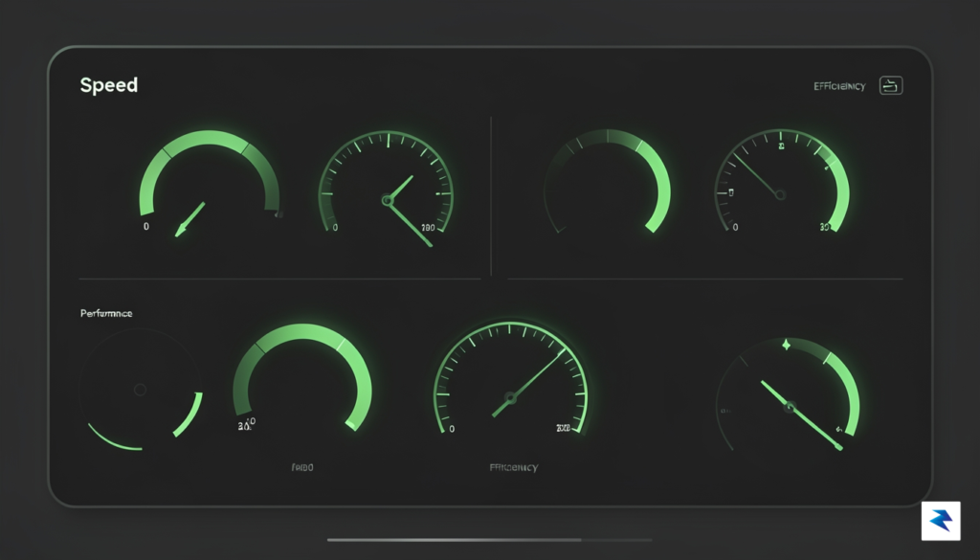
Task: Select the dial labeled 0 to 30
Action: click(x=781, y=181)
